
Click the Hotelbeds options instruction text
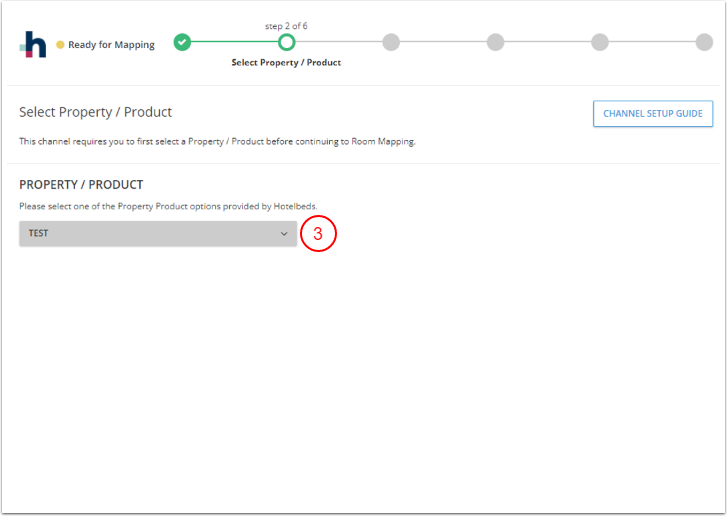click(x=168, y=206)
